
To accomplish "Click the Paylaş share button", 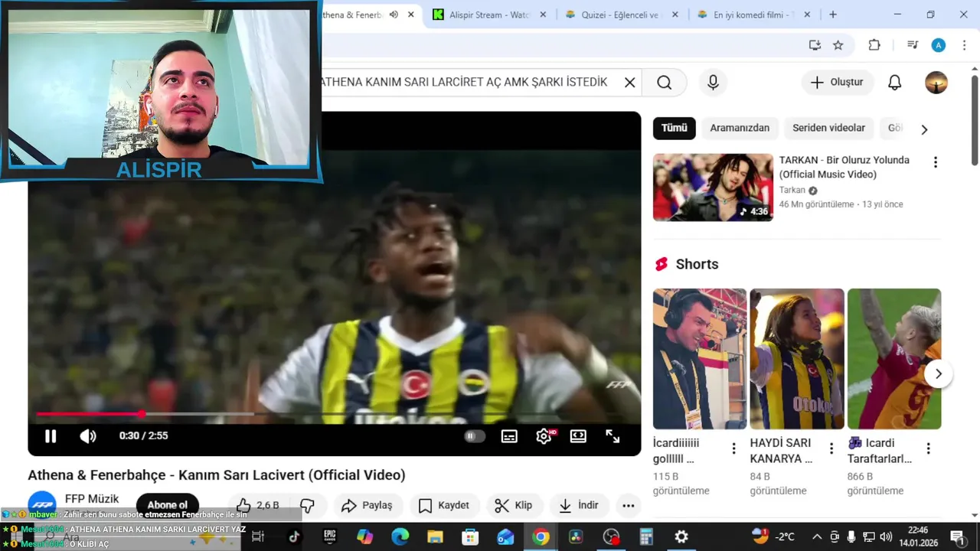I will [x=367, y=505].
